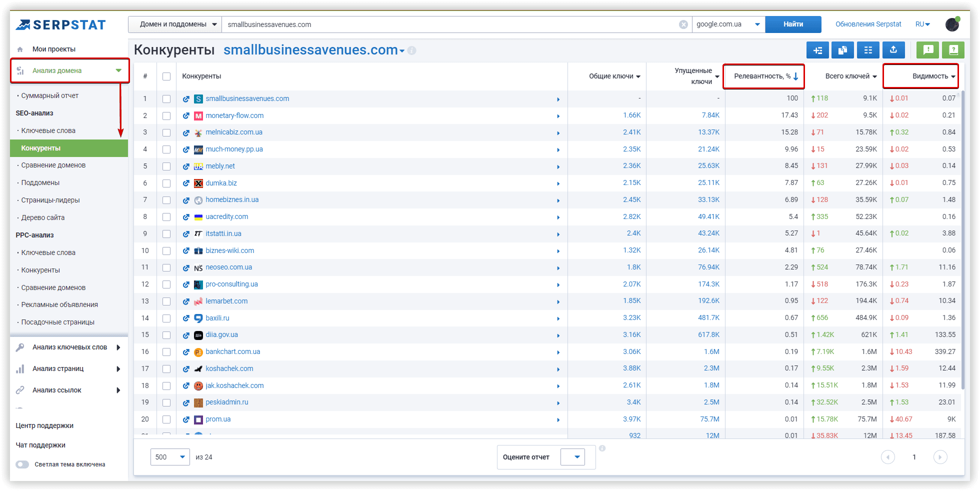Tick the select-all checkbox in header
980x491 pixels.
tap(166, 76)
